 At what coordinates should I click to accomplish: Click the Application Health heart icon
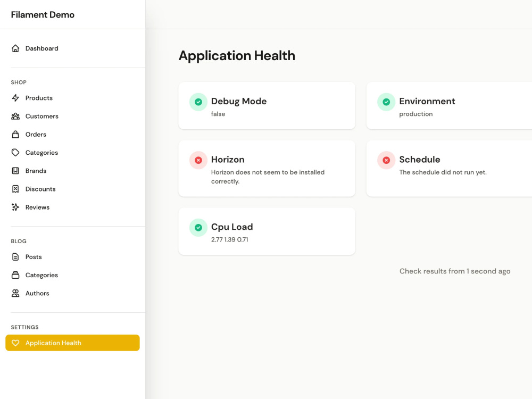[x=15, y=343]
